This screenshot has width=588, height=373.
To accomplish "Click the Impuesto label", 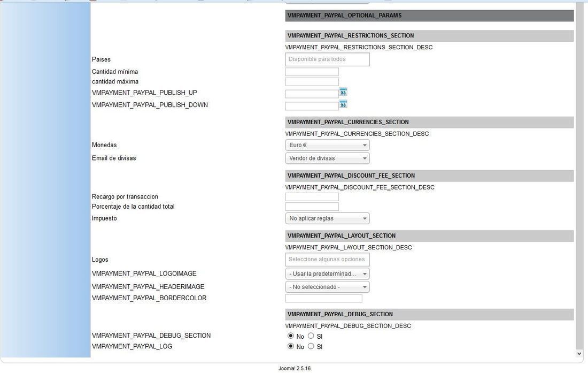I will 104,218.
